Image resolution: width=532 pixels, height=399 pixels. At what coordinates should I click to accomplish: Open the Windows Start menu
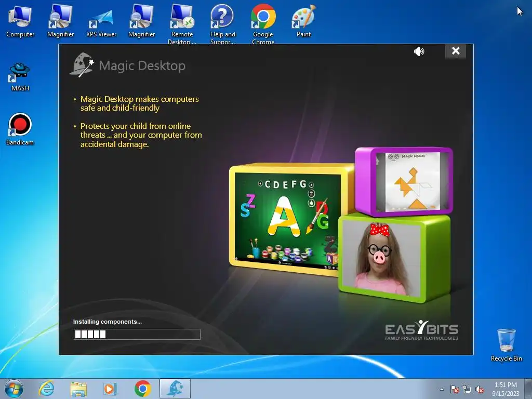14,389
